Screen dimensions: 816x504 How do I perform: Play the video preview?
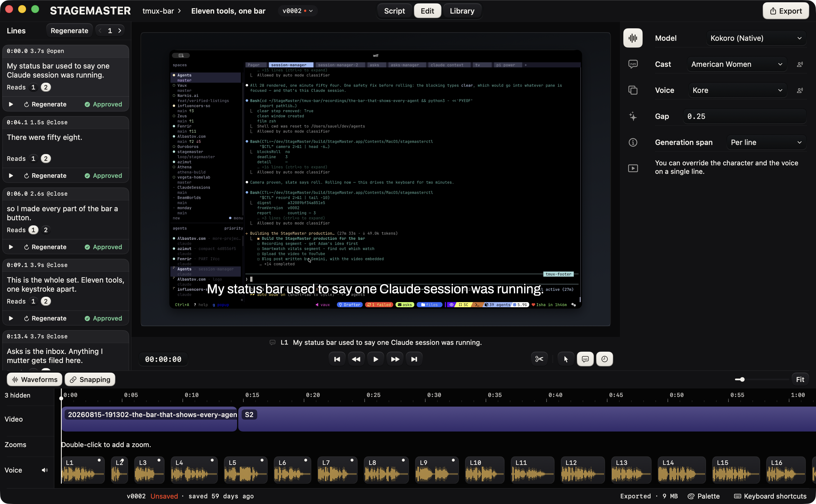pyautogui.click(x=375, y=359)
